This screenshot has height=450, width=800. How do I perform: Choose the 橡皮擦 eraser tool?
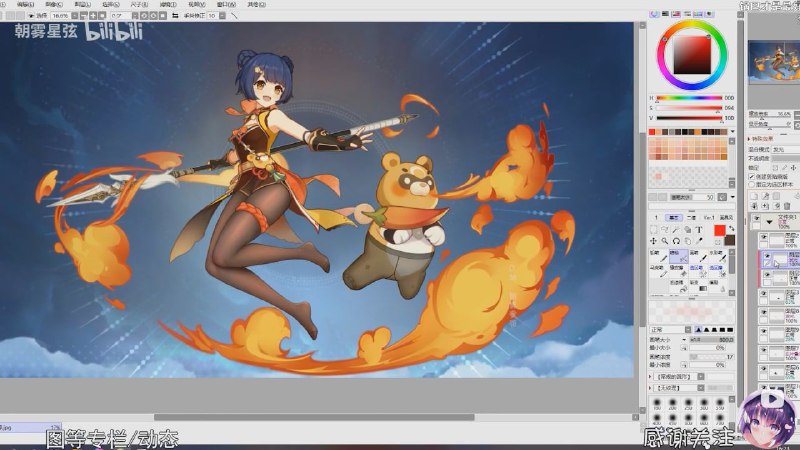pos(678,271)
